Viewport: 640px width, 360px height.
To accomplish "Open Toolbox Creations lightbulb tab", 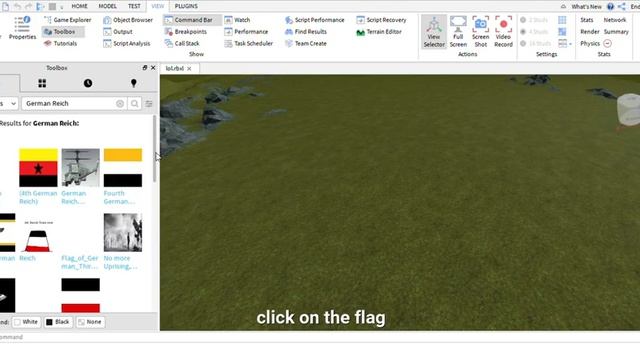I will 133,83.
